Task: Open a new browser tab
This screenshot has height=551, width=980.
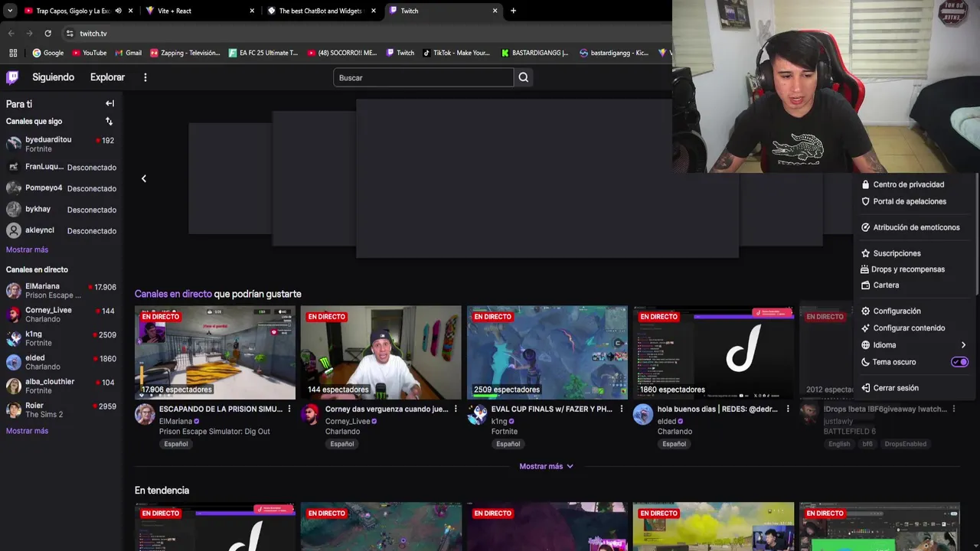Action: tap(513, 11)
